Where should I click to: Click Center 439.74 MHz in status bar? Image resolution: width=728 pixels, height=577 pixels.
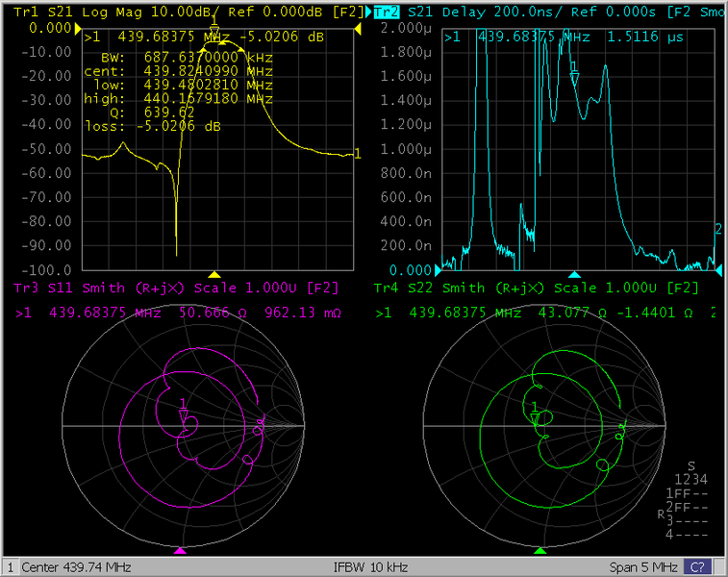[x=75, y=567]
